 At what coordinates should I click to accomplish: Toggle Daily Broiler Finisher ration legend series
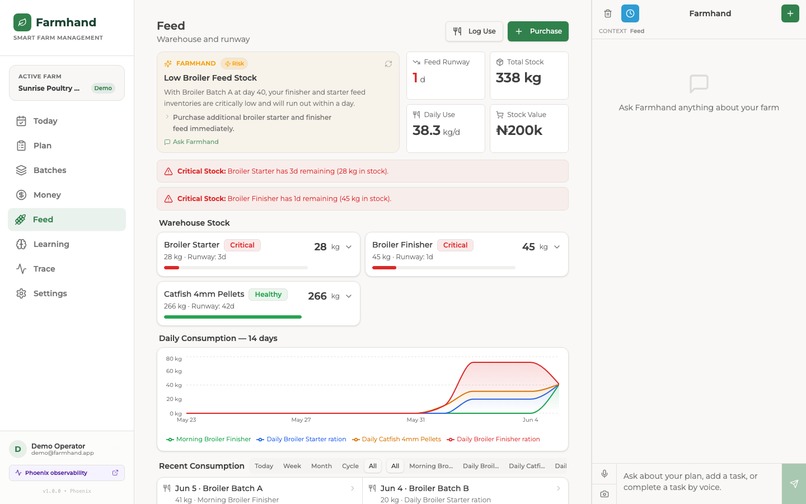click(x=493, y=439)
